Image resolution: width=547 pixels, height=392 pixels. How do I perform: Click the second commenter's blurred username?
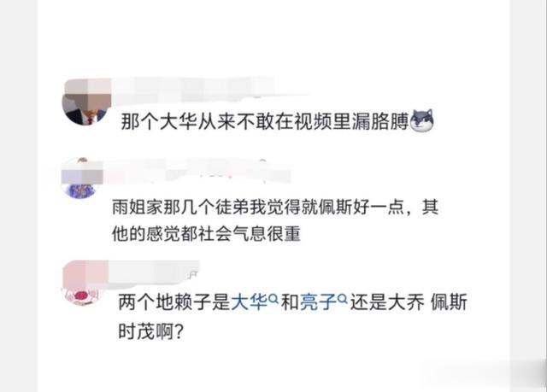197,172
